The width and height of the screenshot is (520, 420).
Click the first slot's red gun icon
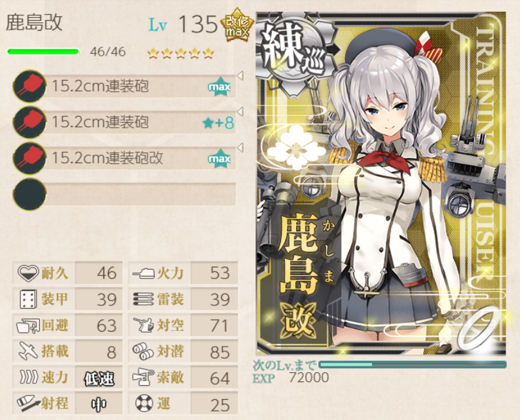pos(29,86)
